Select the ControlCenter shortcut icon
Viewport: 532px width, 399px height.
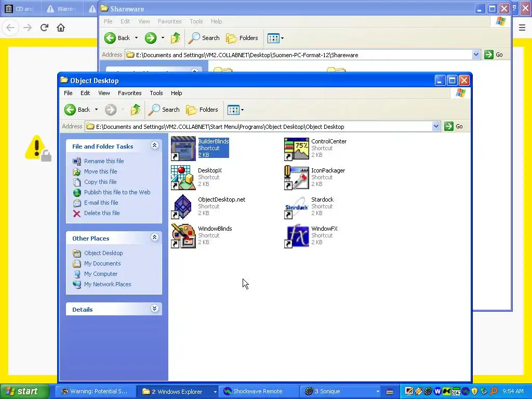tap(297, 149)
